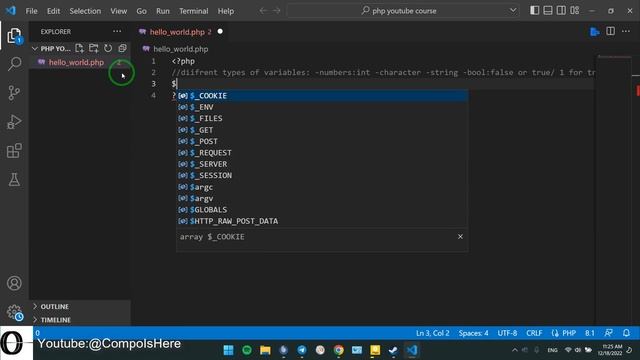The height and width of the screenshot is (360, 640).
Task: Open command center dropdown chevron
Action: [513, 11]
